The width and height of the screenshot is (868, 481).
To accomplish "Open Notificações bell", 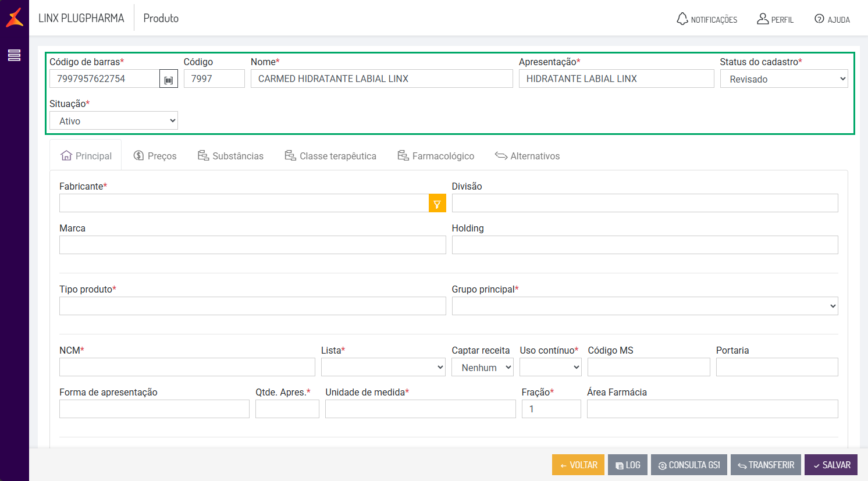I will (x=707, y=19).
